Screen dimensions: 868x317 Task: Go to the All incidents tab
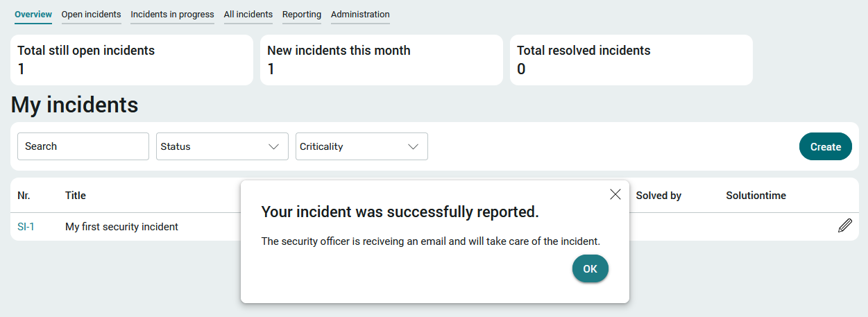pyautogui.click(x=248, y=15)
